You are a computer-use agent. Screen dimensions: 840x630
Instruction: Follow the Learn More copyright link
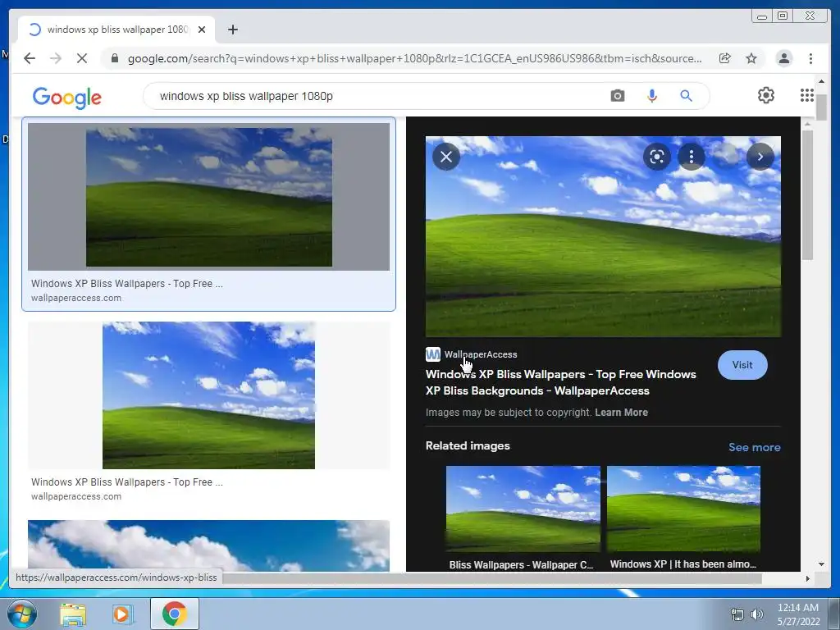[622, 413]
